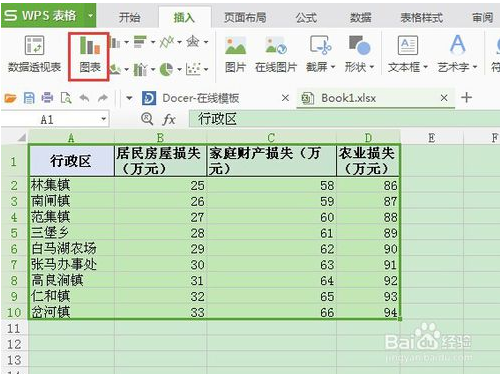Close the Docer-在线模板 tab
Viewport: 500px width, 374px height.
285,98
